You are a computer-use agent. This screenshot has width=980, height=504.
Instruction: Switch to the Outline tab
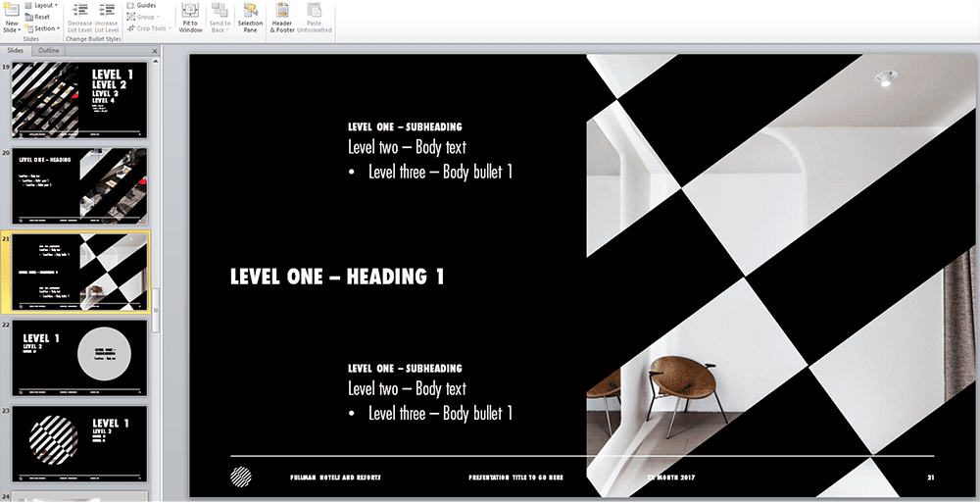point(49,51)
